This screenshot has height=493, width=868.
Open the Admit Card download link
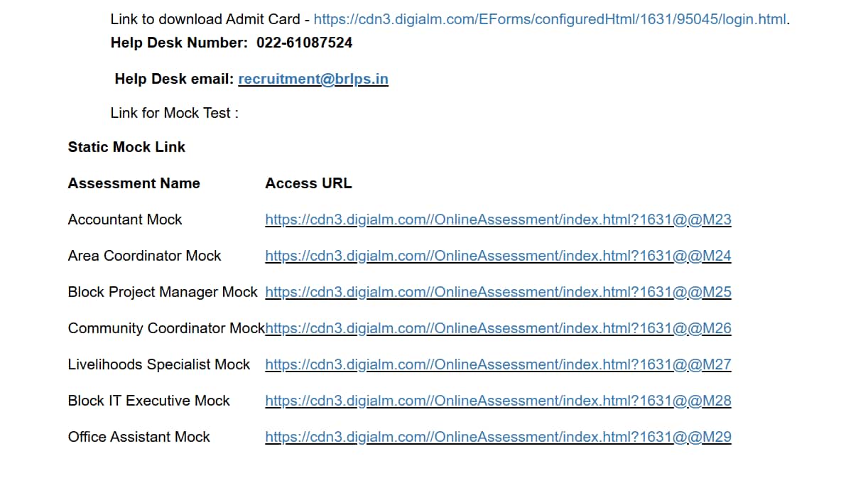pos(550,20)
